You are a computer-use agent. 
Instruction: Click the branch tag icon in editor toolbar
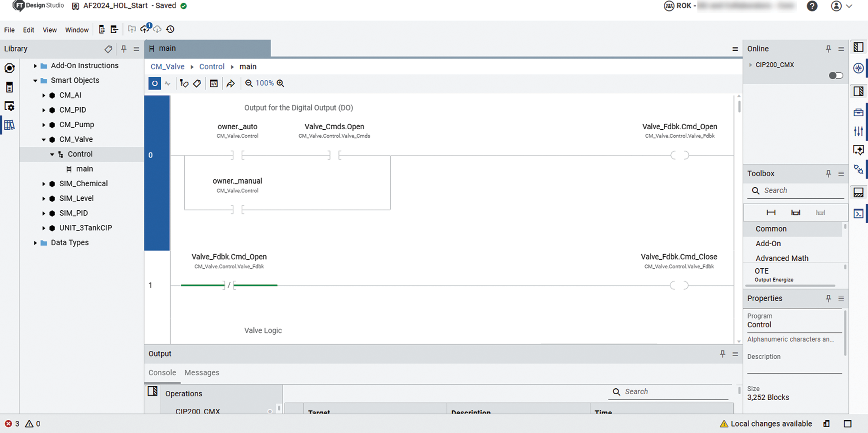pyautogui.click(x=184, y=83)
